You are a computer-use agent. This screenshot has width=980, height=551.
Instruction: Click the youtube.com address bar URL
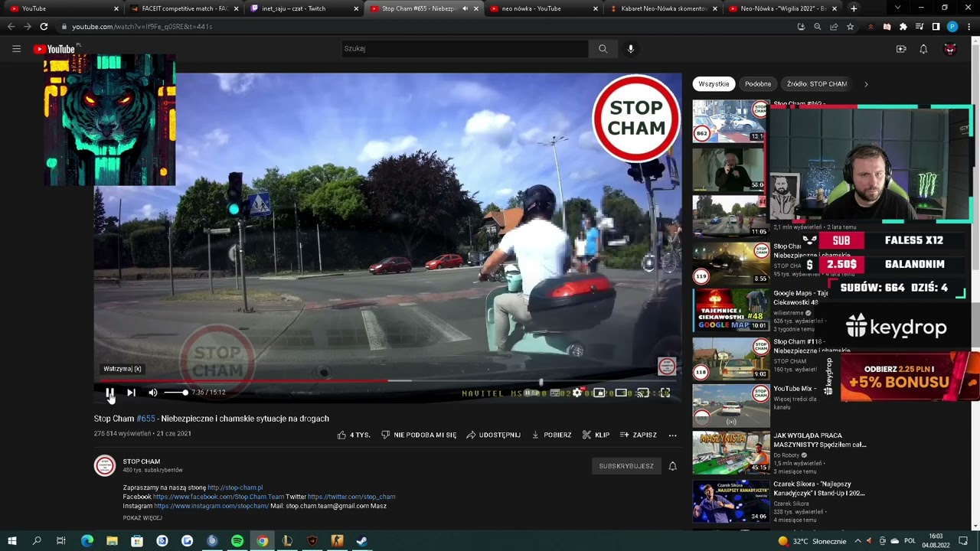[x=142, y=27]
